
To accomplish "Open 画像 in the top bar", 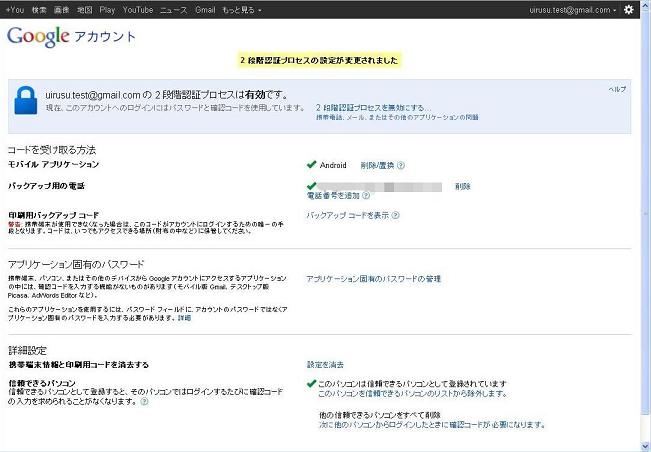I will 61,10.
